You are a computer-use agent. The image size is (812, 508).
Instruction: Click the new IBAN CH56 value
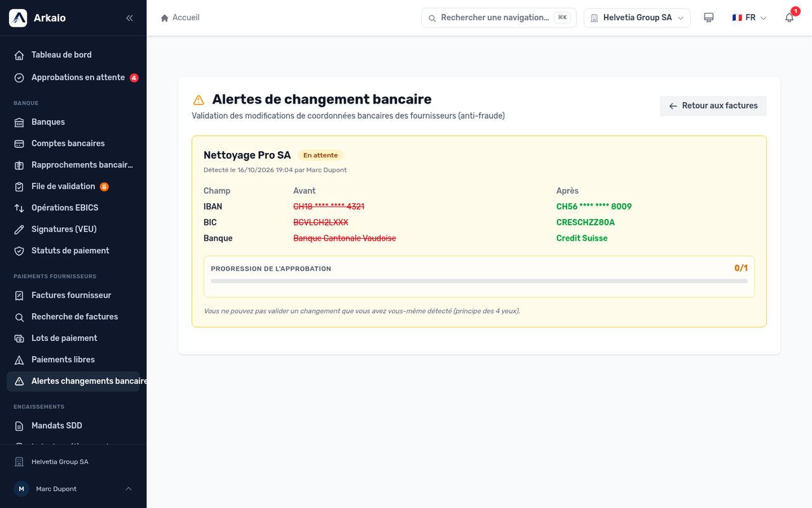tap(594, 206)
